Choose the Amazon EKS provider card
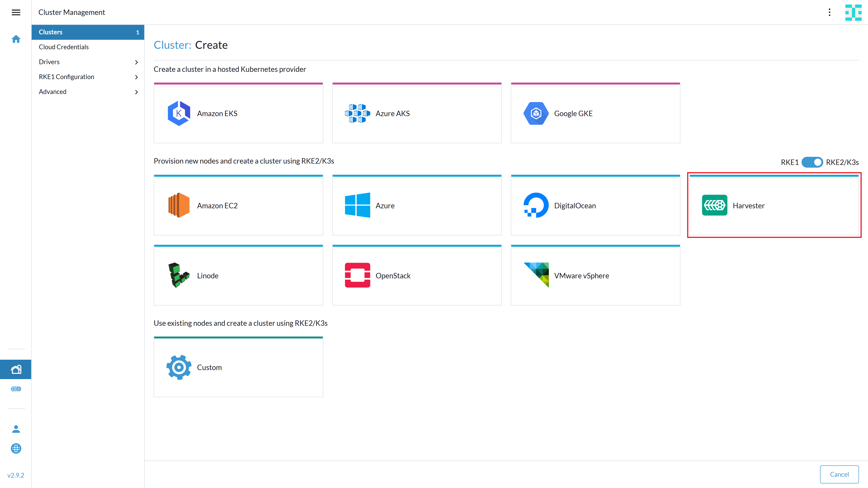 point(238,113)
